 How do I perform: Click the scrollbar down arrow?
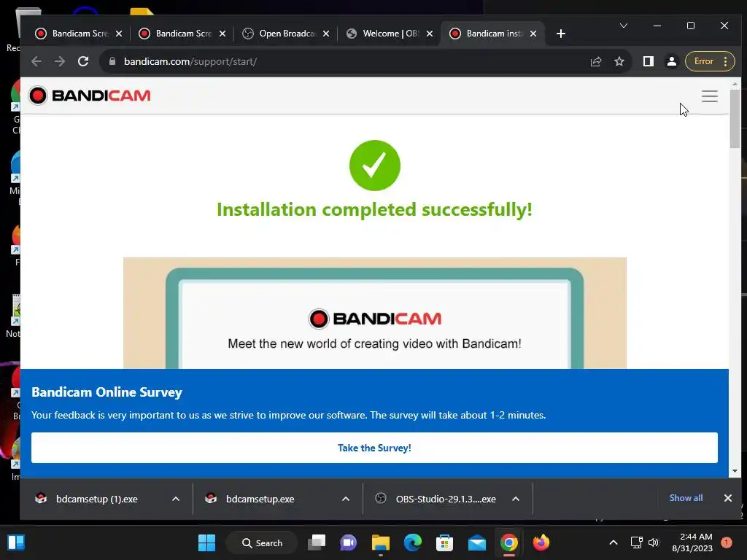pos(735,471)
